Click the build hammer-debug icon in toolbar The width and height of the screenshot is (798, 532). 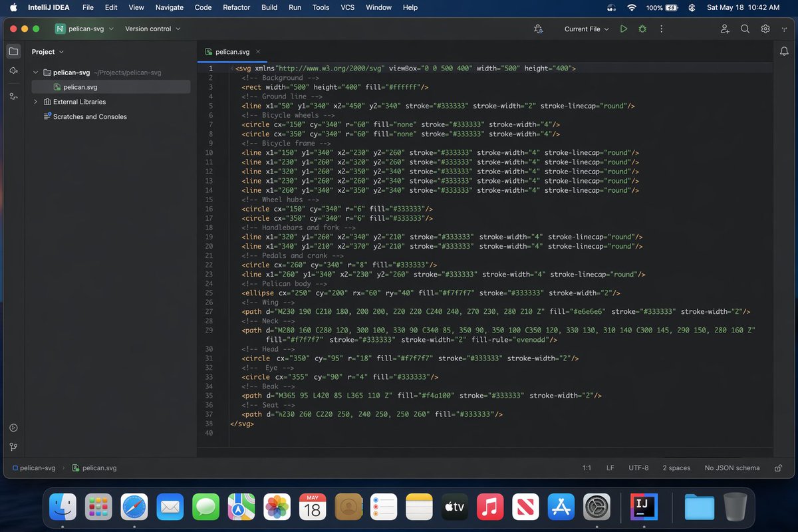538,29
